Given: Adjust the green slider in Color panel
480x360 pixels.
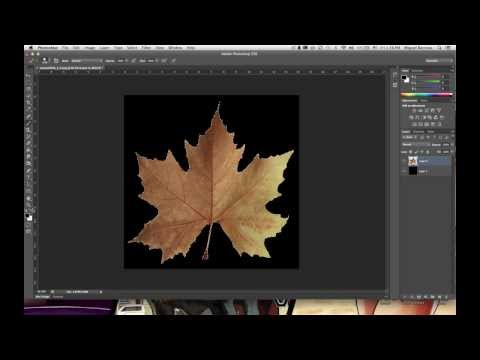Looking at the screenshot, I should (428, 82).
